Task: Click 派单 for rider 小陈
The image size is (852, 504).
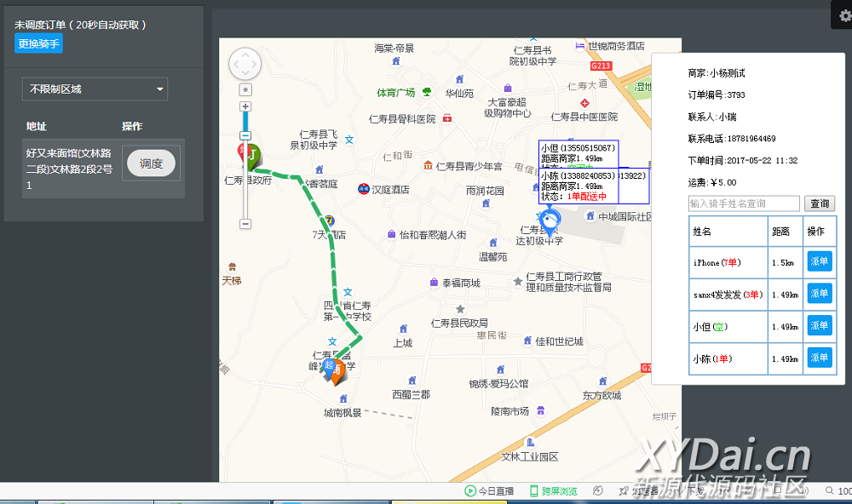Action: [x=818, y=358]
